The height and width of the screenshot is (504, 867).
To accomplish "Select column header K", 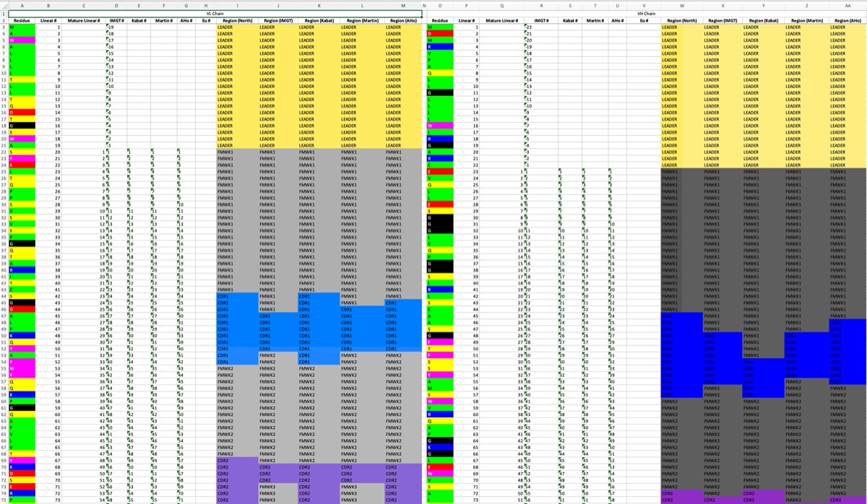I will tap(319, 5).
